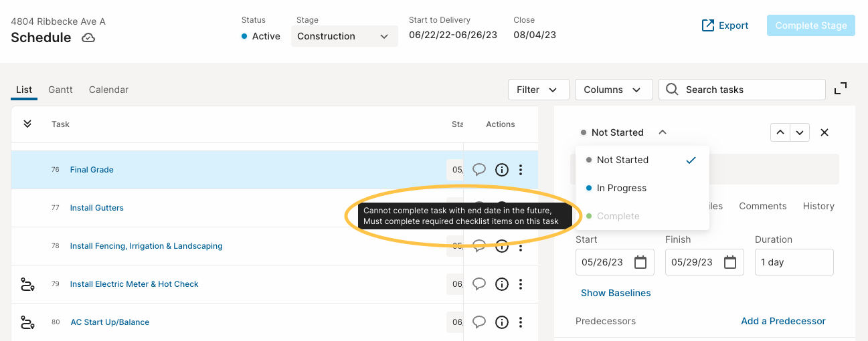The image size is (868, 341).
Task: Click info icon on Final Grade row
Action: (502, 170)
